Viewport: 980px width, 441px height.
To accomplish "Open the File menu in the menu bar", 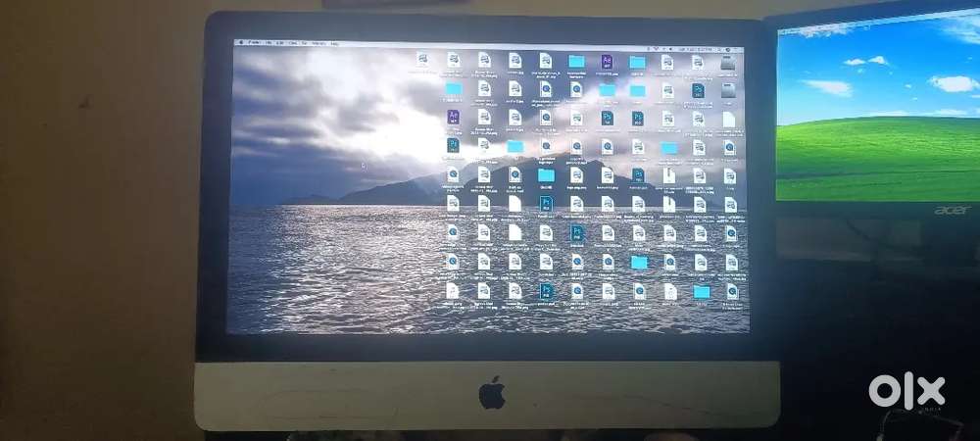I will 269,43.
